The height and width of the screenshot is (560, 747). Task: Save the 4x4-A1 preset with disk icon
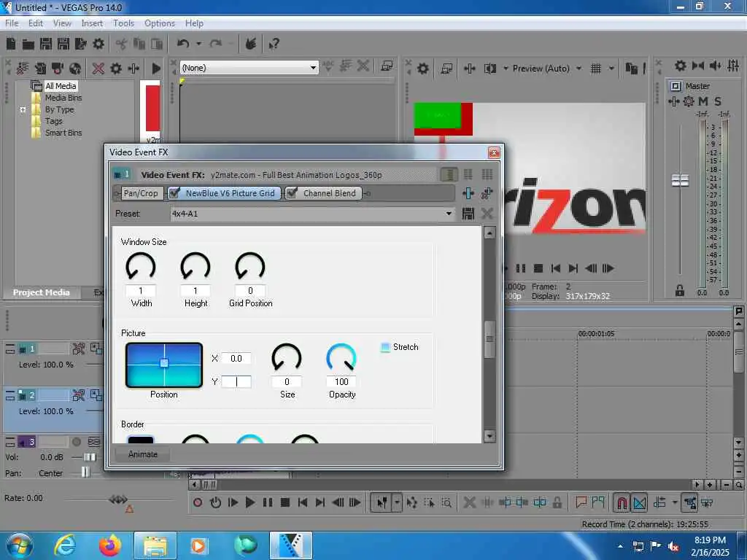(x=468, y=214)
